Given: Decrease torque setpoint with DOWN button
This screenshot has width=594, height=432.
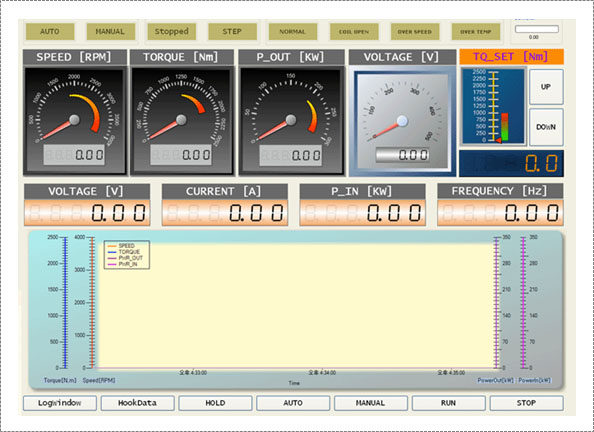Looking at the screenshot, I should pyautogui.click(x=546, y=127).
